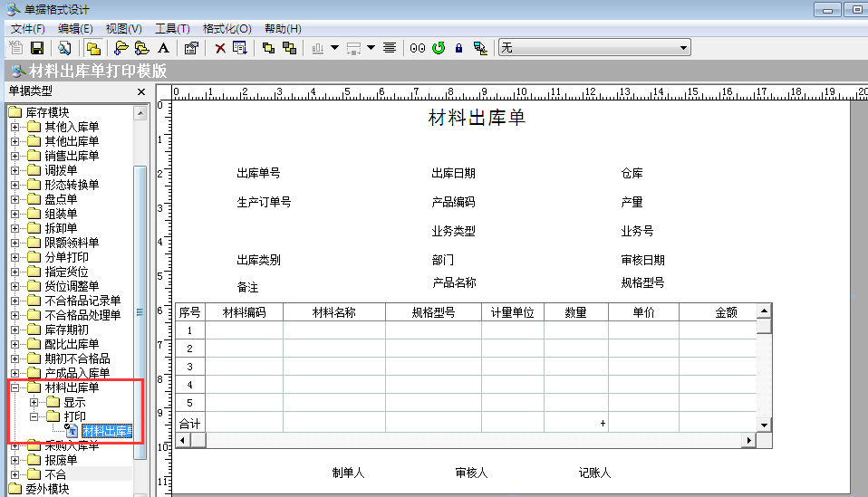The image size is (868, 497).
Task: Select the 盘点单 tree item
Action: click(x=61, y=199)
